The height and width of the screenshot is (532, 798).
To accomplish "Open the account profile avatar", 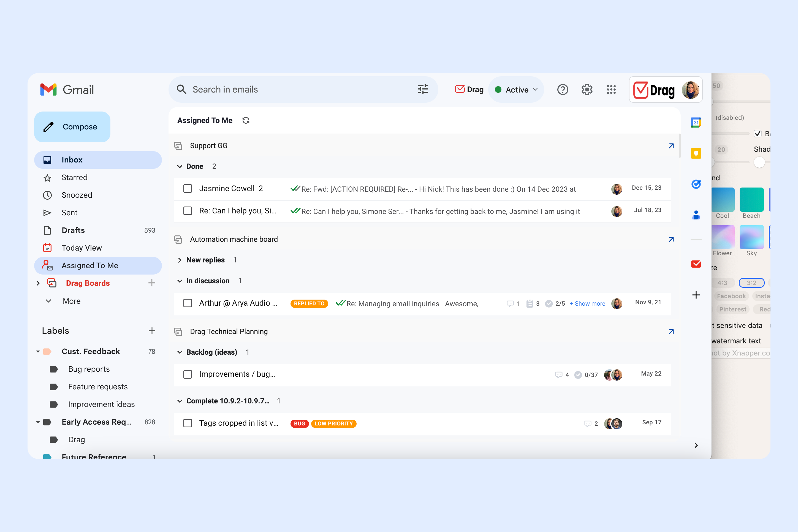I will click(690, 90).
